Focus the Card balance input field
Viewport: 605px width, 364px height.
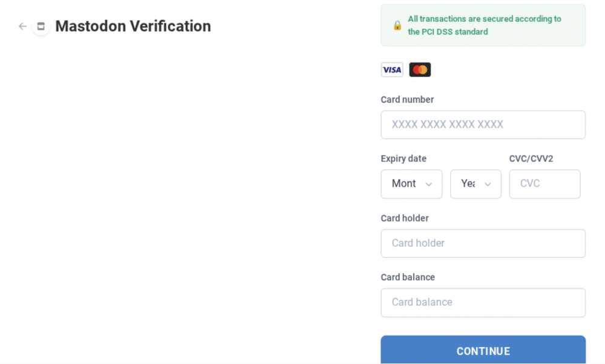tap(483, 303)
